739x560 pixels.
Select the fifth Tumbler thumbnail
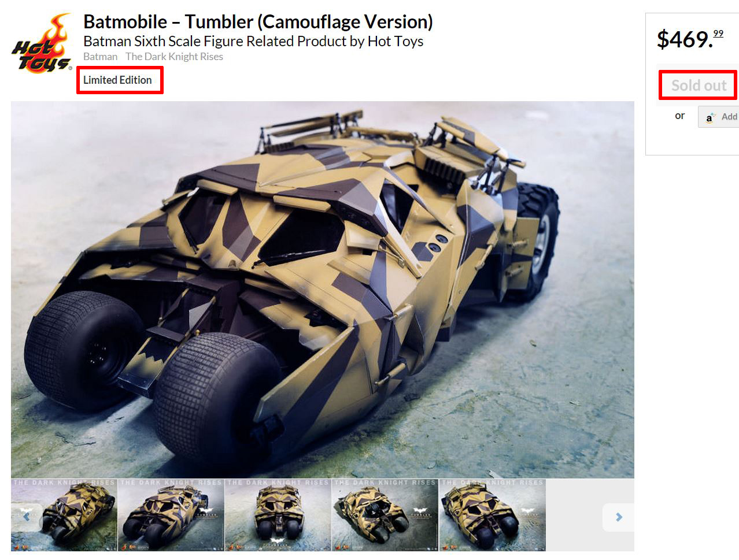click(492, 515)
